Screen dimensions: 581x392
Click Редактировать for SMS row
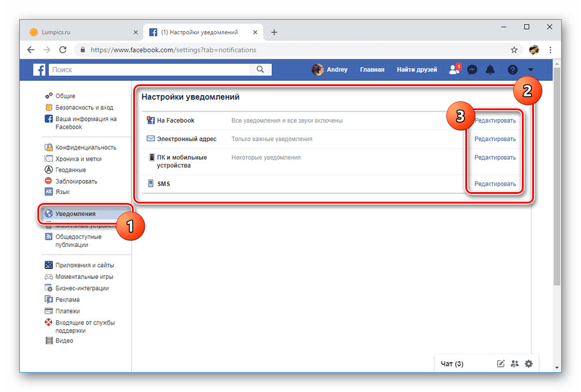[x=495, y=184]
